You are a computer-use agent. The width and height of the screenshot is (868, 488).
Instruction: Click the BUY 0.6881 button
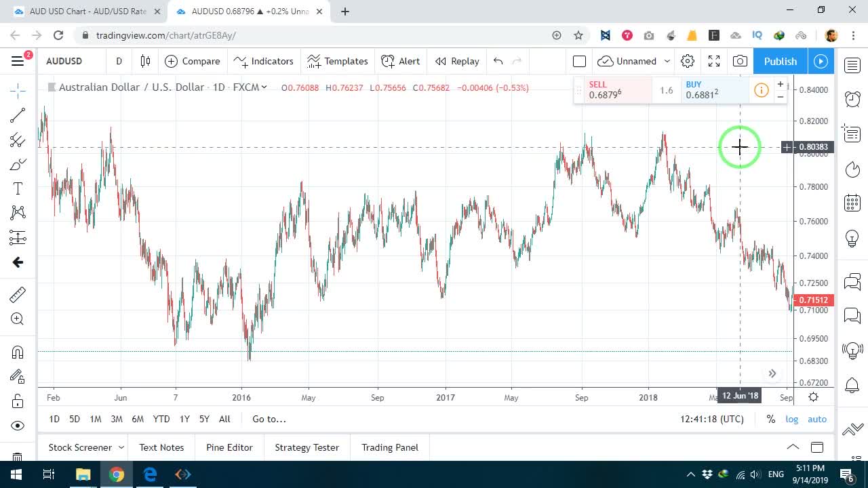pyautogui.click(x=714, y=90)
